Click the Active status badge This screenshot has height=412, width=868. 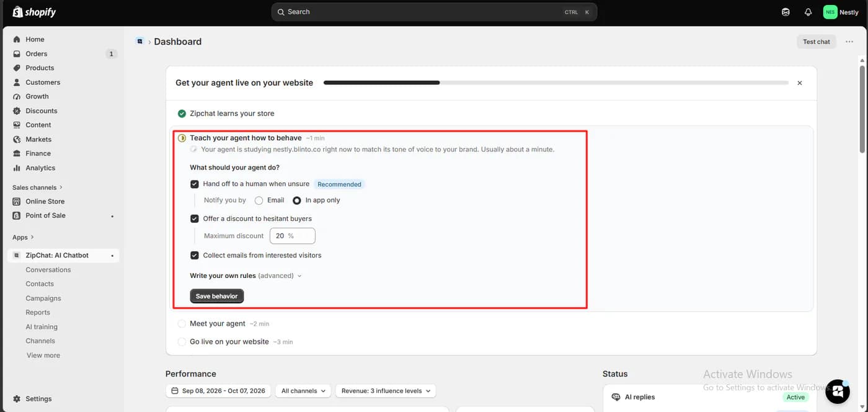coord(795,397)
